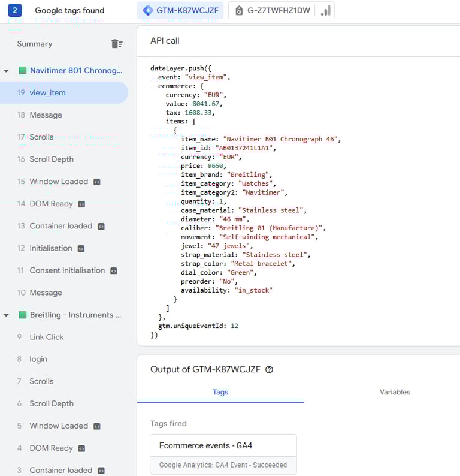The height and width of the screenshot is (476, 460).
Task: Click the code icon beside event 13 Container loaded
Action: (x=101, y=226)
